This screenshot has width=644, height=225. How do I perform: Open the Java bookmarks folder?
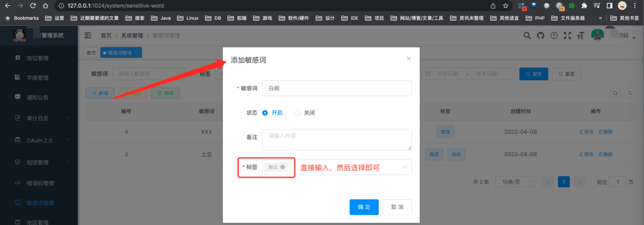[161, 18]
